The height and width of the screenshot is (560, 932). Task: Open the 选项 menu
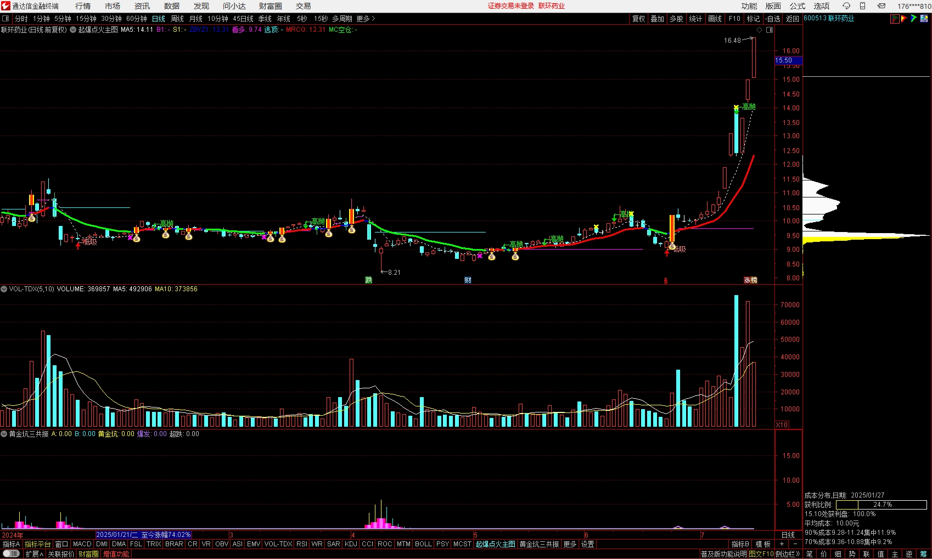(822, 6)
